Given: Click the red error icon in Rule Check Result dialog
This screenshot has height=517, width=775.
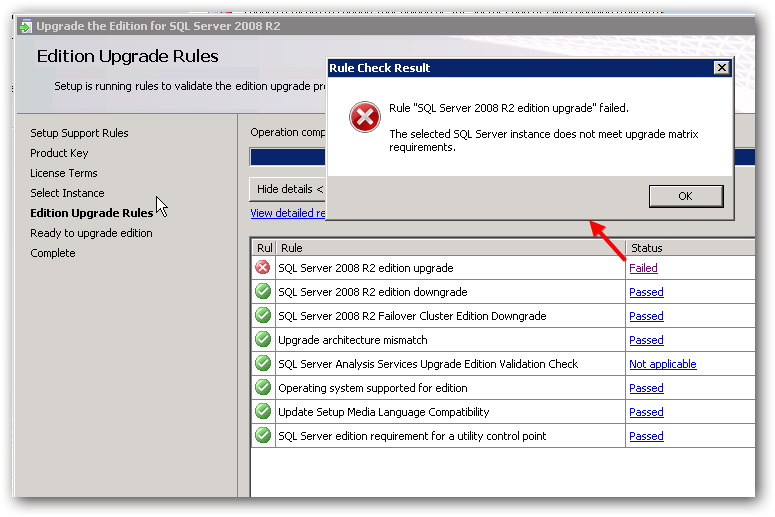Looking at the screenshot, I should point(365,117).
